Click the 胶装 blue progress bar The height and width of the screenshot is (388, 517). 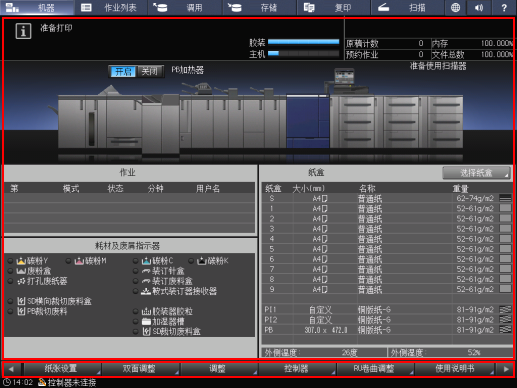pos(303,42)
